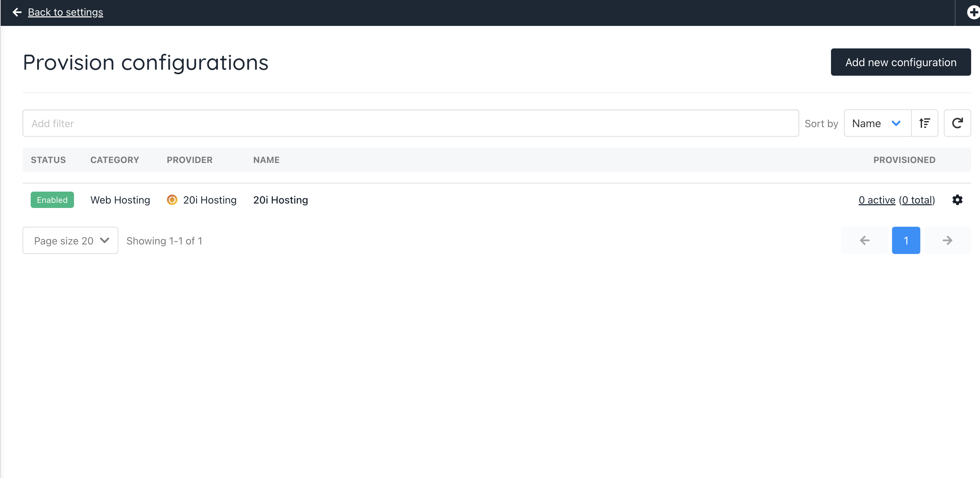This screenshot has width=980, height=478.
Task: Open the gear settings icon for 20i Hosting
Action: point(957,200)
